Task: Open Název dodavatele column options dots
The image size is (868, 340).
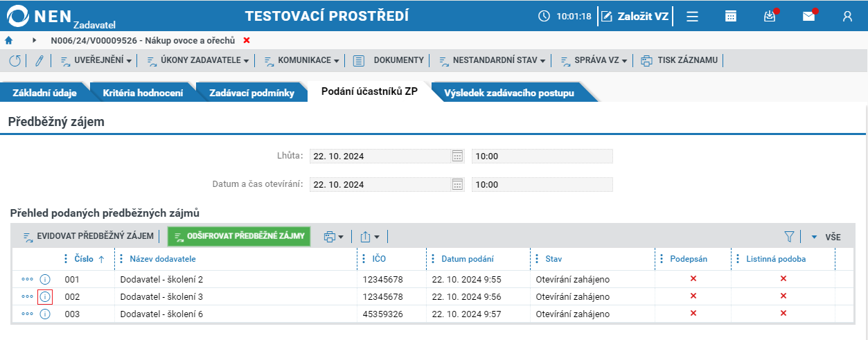Action: pyautogui.click(x=123, y=259)
